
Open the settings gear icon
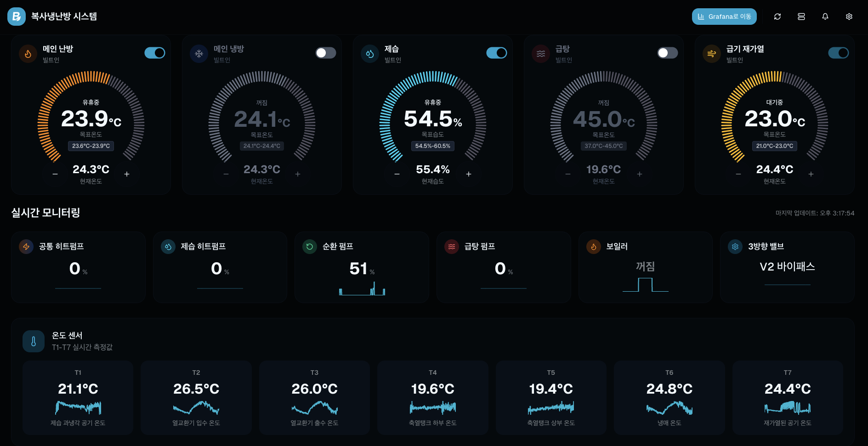pos(849,17)
